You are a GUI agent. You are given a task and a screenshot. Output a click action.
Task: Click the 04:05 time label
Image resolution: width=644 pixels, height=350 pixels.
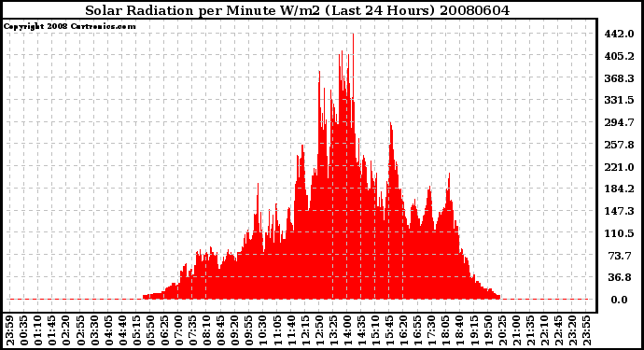[x=108, y=330]
